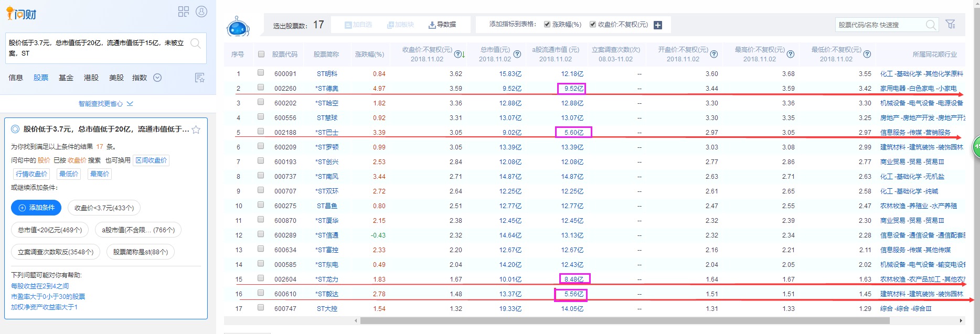
Task: Click the 行情收盘价 alternative link
Action: click(31, 174)
